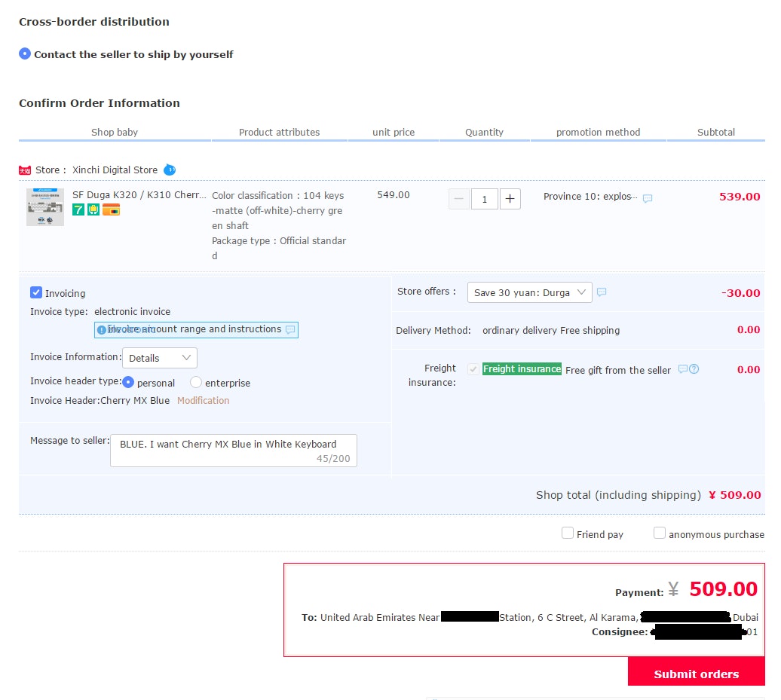
Task: Click the Modification link for invoice header
Action: point(203,401)
